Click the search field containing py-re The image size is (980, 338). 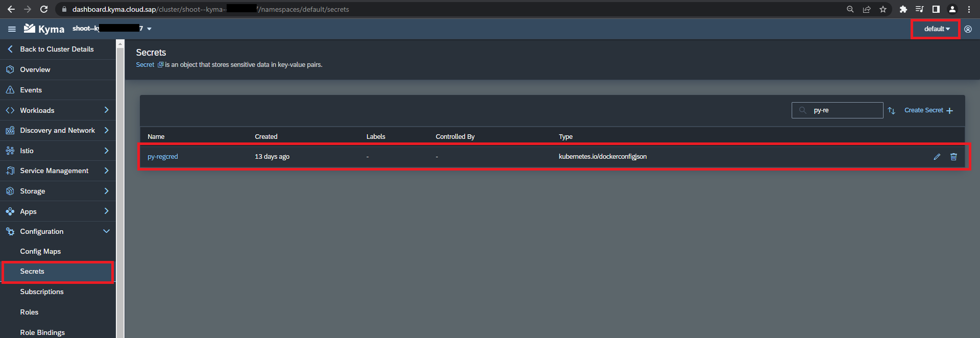coord(837,110)
